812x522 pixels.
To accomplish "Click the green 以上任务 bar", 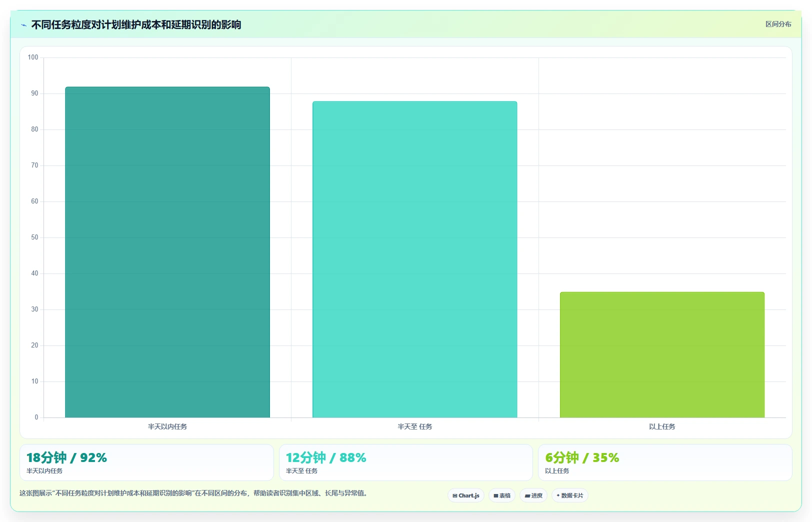I will tap(662, 354).
